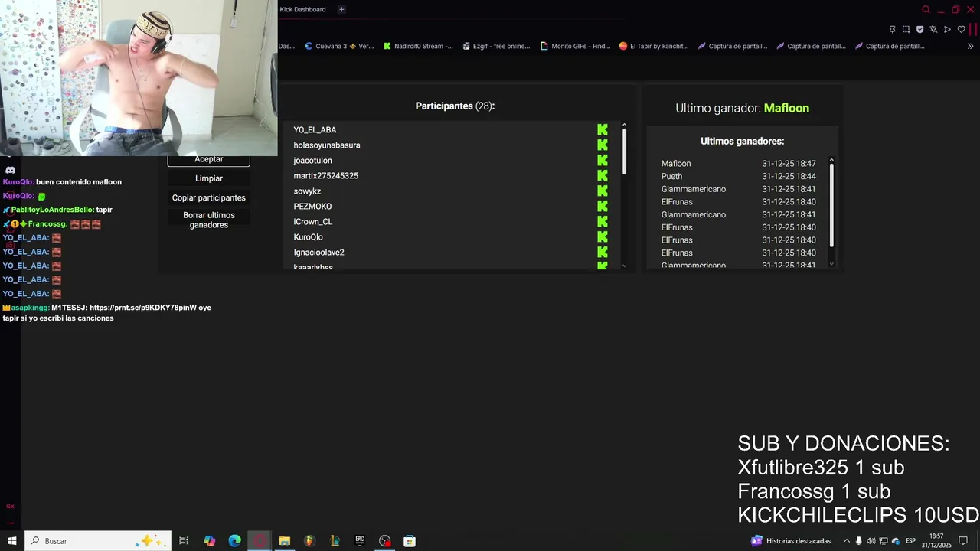The image size is (980, 551).
Task: Open FL Studio from taskbar
Action: (x=309, y=541)
